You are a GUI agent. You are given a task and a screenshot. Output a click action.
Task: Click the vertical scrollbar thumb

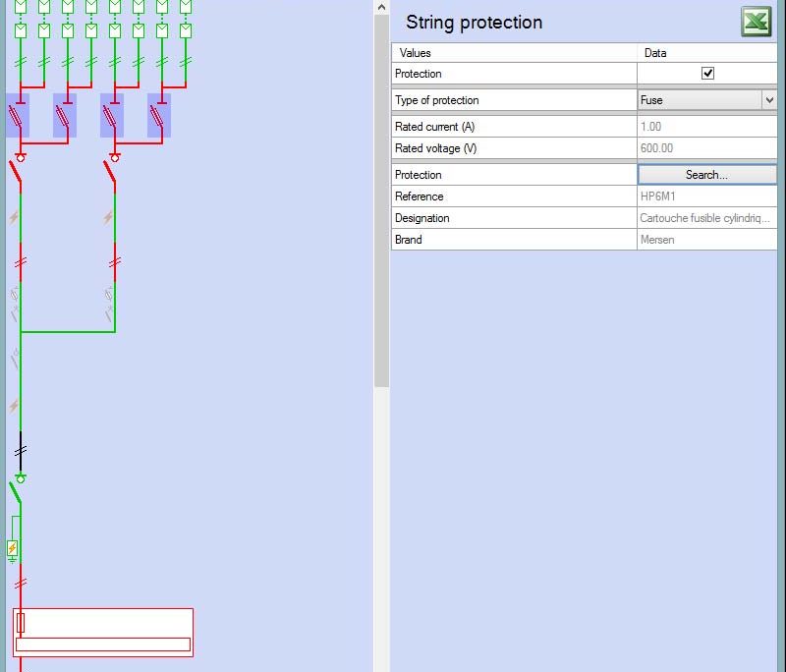pos(381,200)
